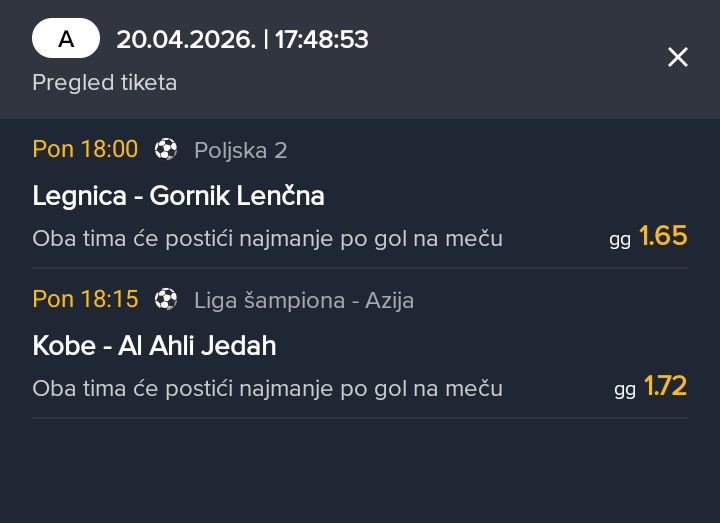Select the Pon 18:15 kickoff time
The width and height of the screenshot is (720, 523).
click(x=85, y=299)
